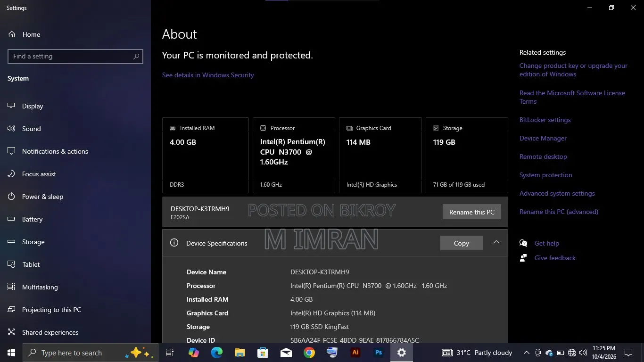Open Change product key or upgrade link
Screen dimensions: 644x362
pyautogui.click(x=573, y=70)
